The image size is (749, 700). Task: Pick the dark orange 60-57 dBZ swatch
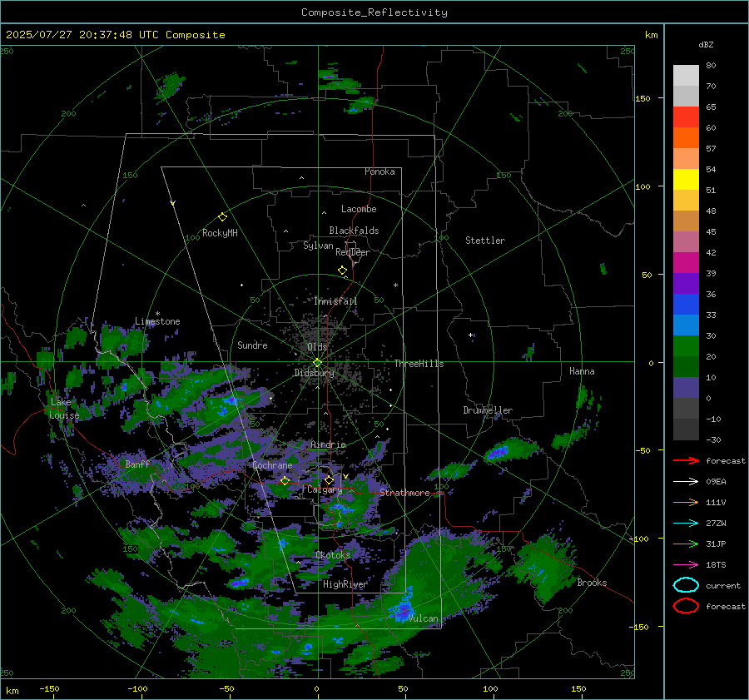click(686, 137)
